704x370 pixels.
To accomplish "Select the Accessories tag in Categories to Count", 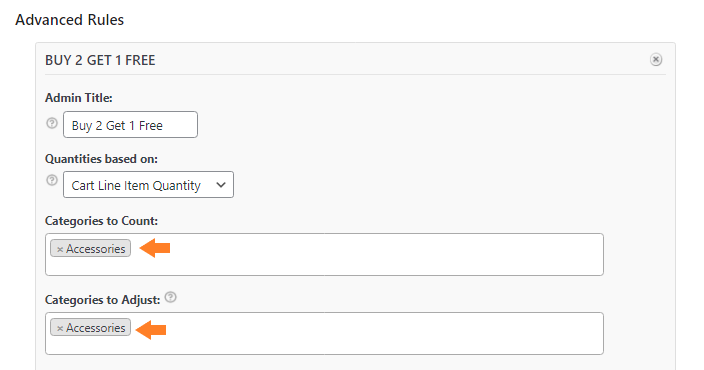I will [x=96, y=249].
